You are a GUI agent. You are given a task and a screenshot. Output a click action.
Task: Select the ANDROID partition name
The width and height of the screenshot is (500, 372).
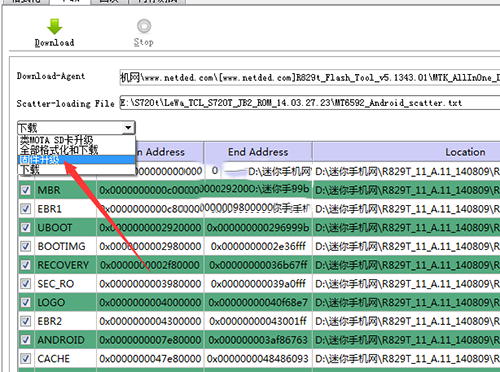pos(61,340)
